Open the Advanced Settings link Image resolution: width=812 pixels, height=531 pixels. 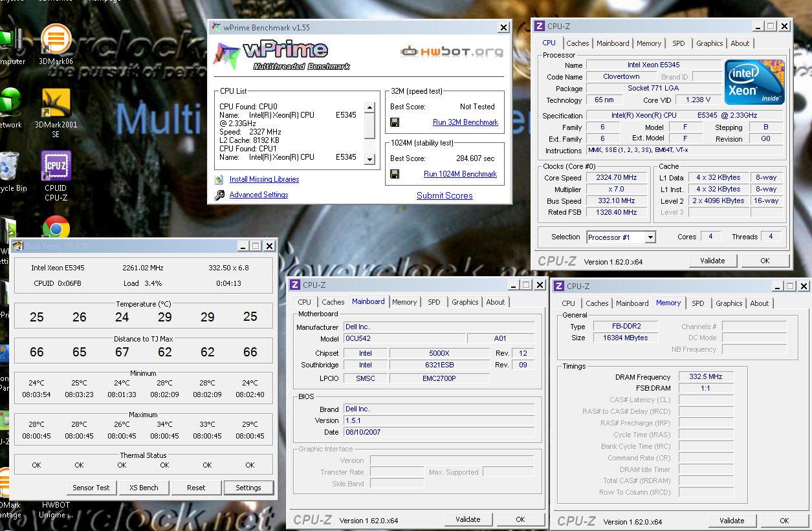[x=259, y=195]
